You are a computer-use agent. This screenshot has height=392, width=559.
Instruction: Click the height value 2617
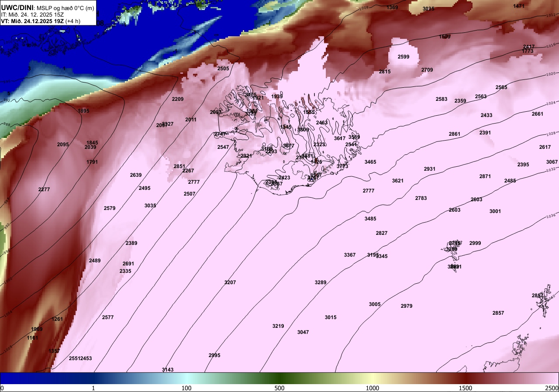click(x=545, y=147)
